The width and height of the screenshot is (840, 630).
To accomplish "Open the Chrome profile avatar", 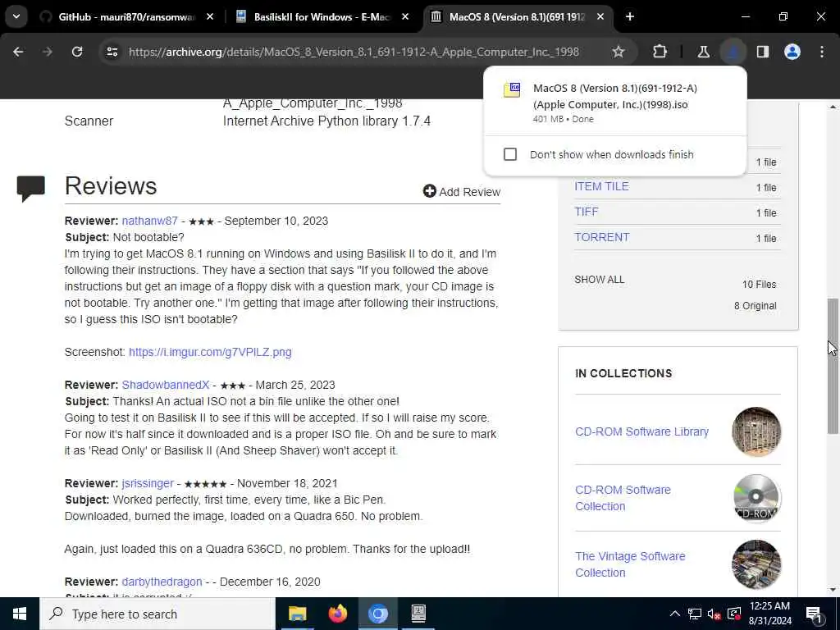I will (792, 52).
